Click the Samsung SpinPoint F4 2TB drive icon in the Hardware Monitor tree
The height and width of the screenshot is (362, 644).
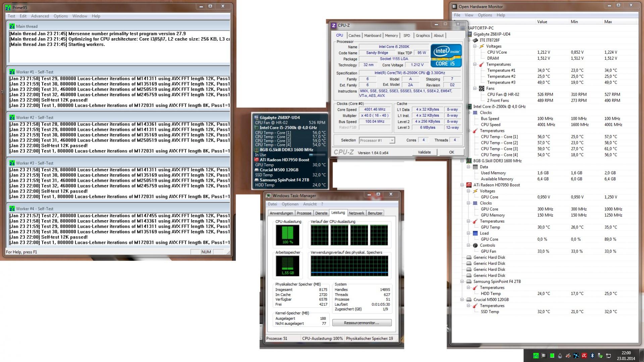469,281
